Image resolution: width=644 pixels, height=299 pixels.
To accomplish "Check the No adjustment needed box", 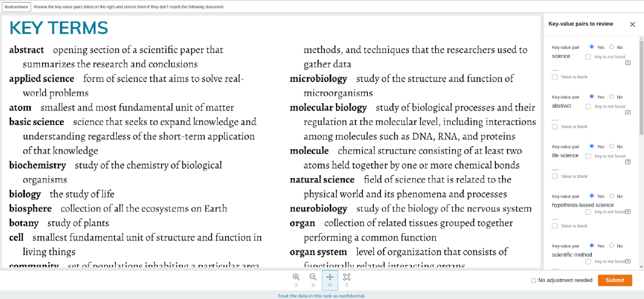I will (x=534, y=280).
